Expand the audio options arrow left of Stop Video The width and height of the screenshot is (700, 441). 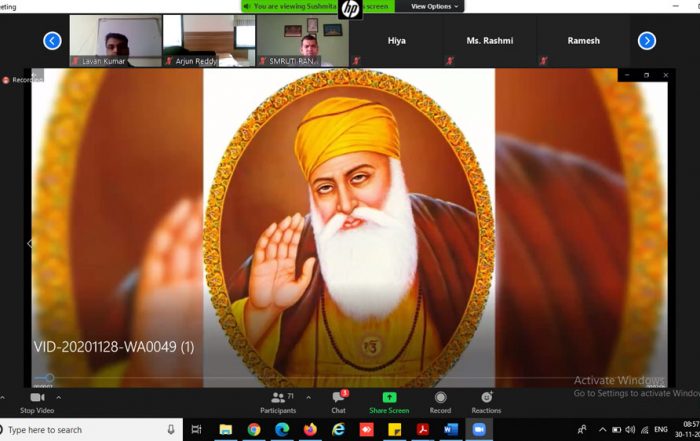[2, 397]
